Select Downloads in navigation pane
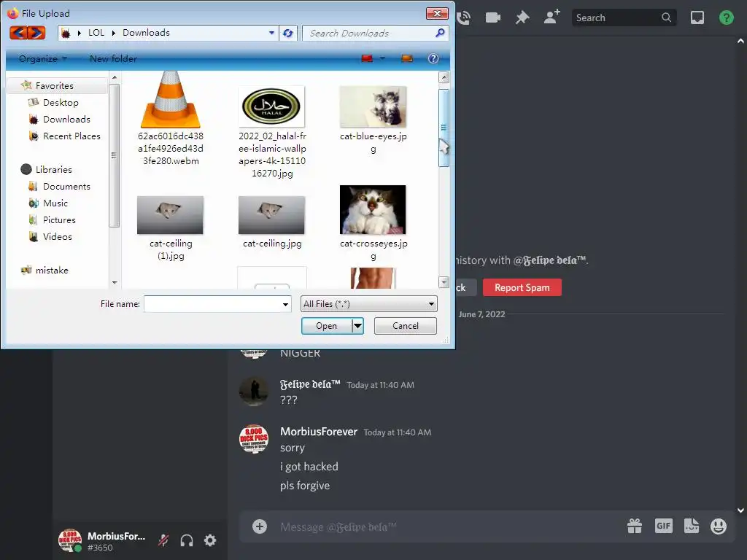The image size is (747, 560). click(x=66, y=119)
